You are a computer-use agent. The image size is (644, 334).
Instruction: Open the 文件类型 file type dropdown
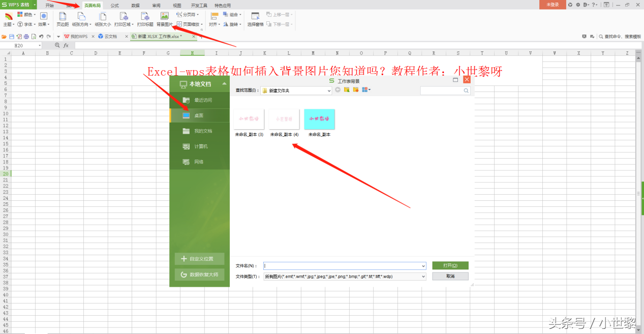click(x=345, y=277)
